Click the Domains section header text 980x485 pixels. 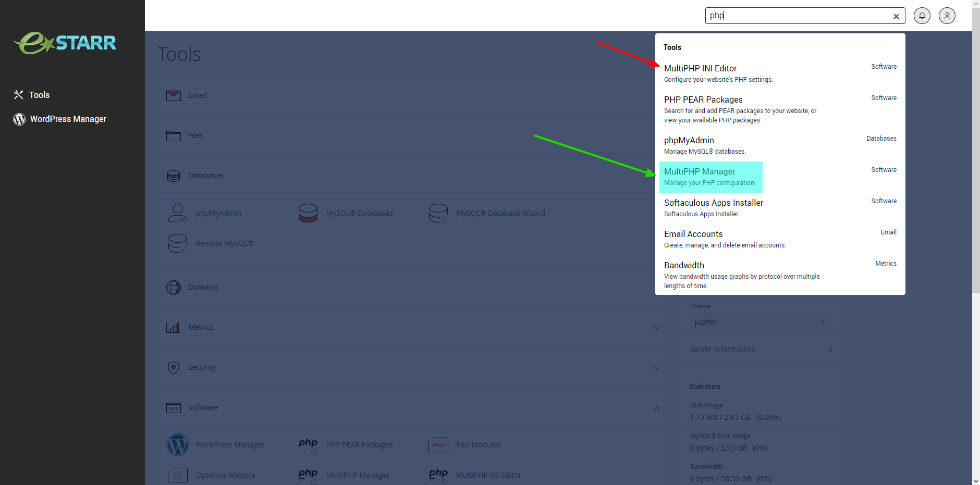coord(203,287)
